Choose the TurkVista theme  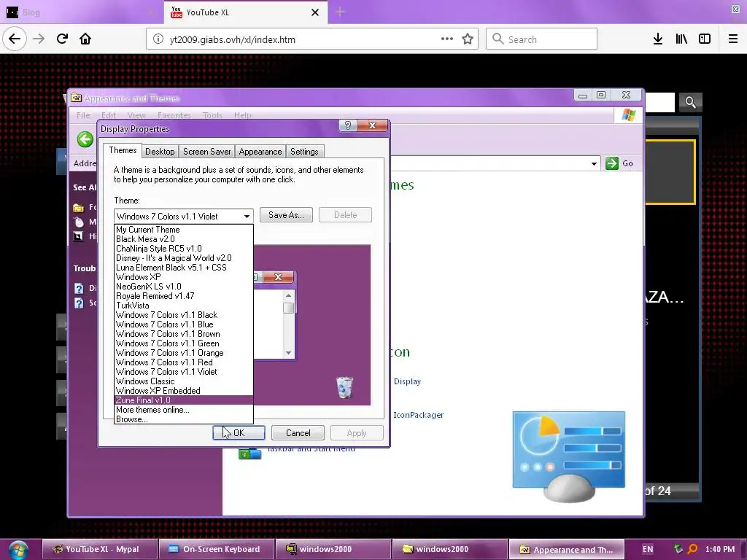184,306
